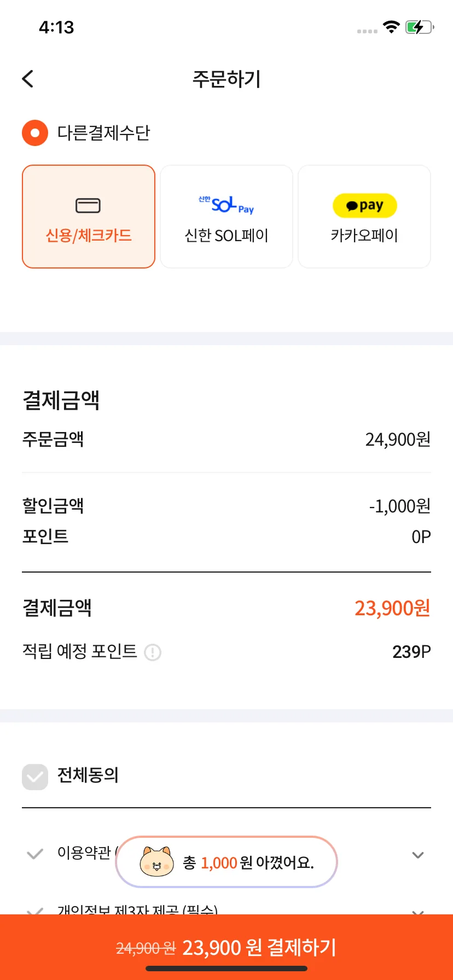Select the 다른결제수단 radio button
Viewport: 453px width, 980px height.
tap(35, 133)
